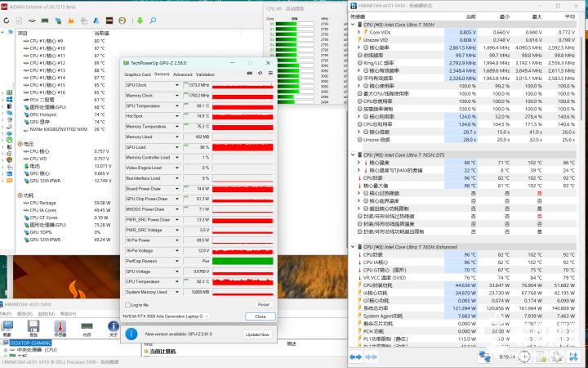Select the GPU Hotspot row in AIDA64
Screen dimensions: 588x368
[43, 114]
